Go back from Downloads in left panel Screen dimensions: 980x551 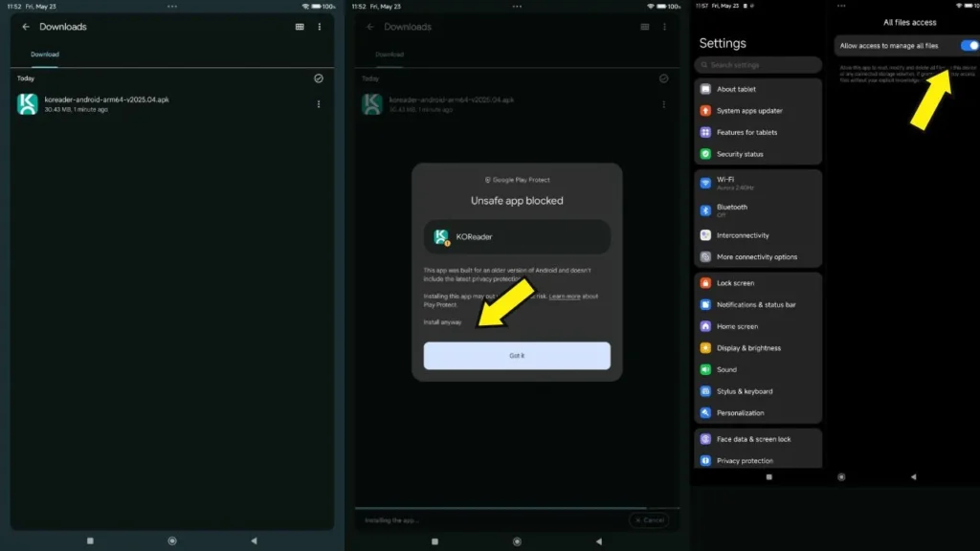[x=26, y=27]
